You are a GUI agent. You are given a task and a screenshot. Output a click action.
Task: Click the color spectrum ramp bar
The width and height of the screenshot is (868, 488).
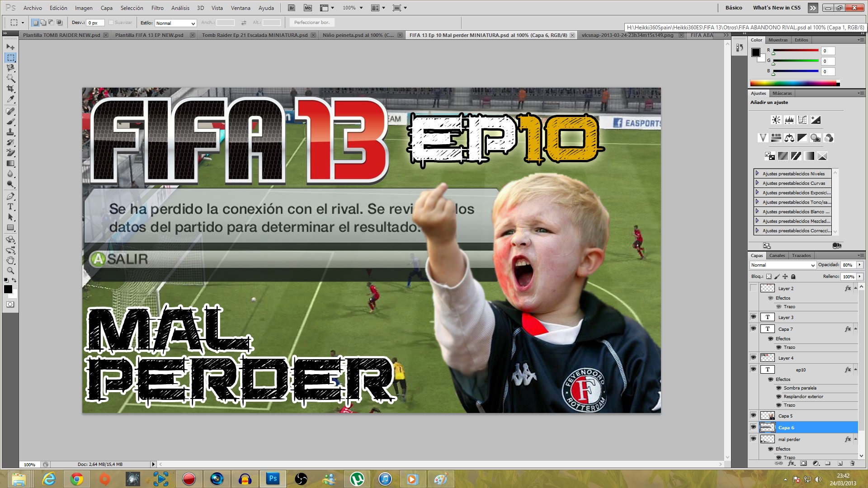point(794,83)
